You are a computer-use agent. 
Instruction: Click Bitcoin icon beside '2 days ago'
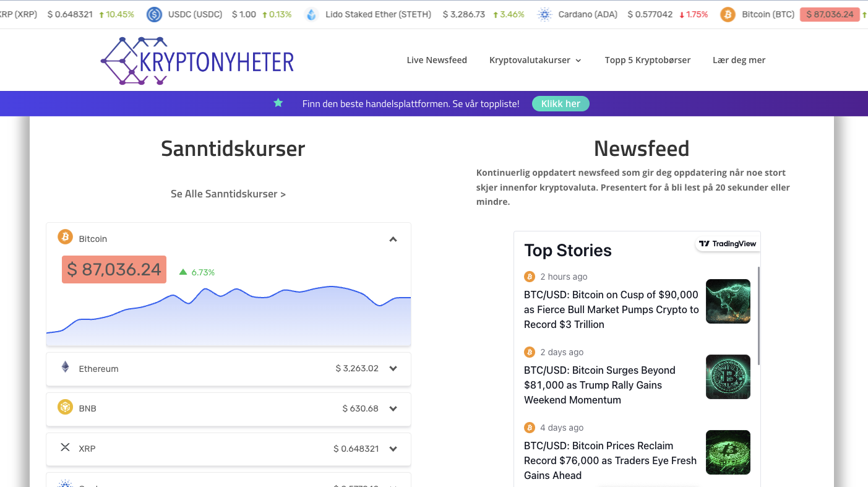click(530, 352)
